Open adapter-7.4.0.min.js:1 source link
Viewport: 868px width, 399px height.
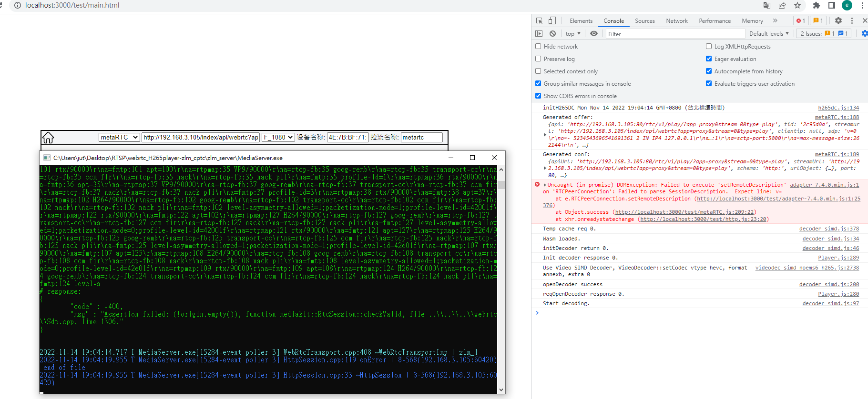tap(825, 185)
